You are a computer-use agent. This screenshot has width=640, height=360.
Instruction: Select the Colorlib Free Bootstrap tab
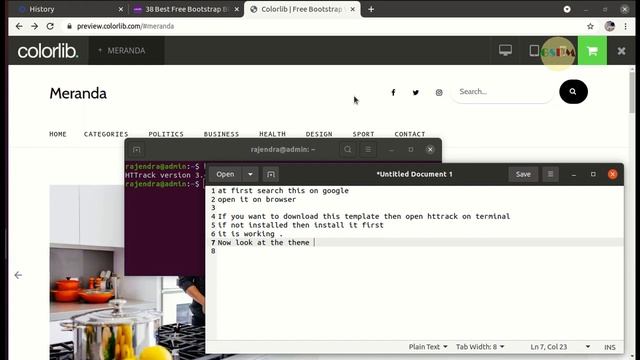302,9
